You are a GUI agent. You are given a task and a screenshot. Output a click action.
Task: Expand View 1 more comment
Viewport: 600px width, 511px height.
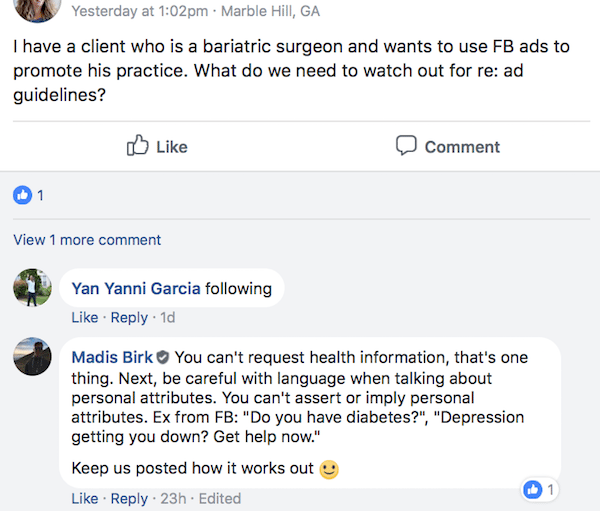[87, 240]
